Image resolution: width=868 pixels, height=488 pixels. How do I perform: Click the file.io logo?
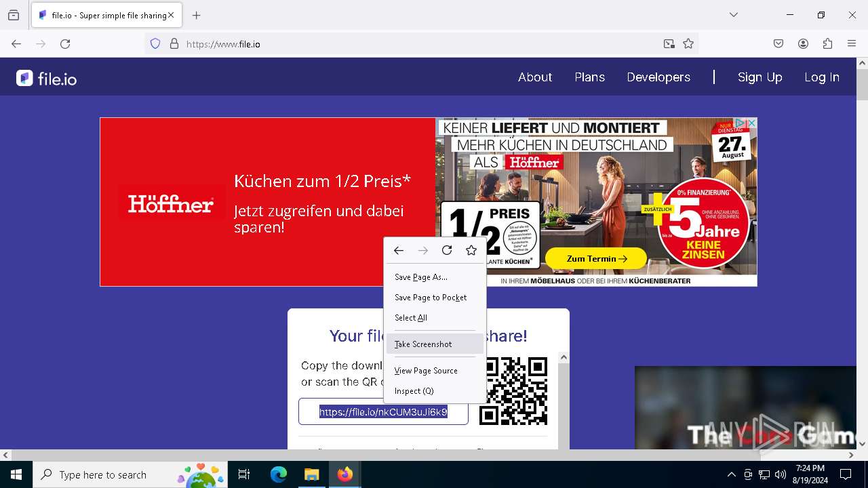click(46, 79)
